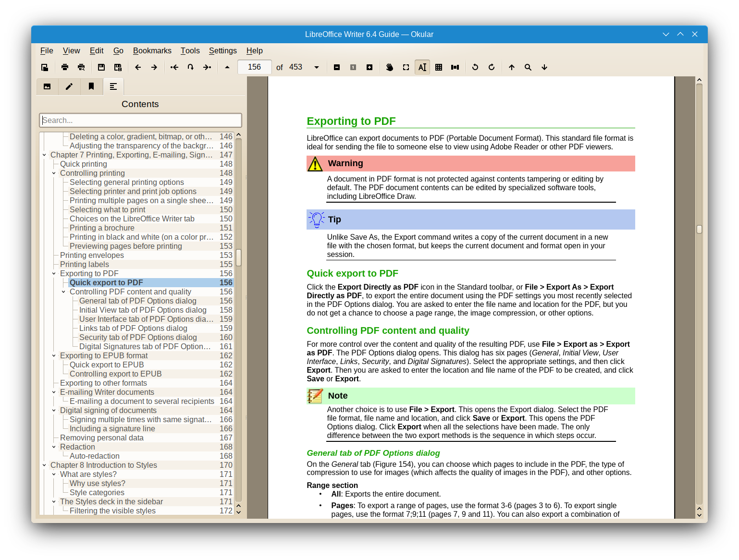Collapse the Exporting to EPUB format section
Screen dimensions: 739x560
coord(54,356)
